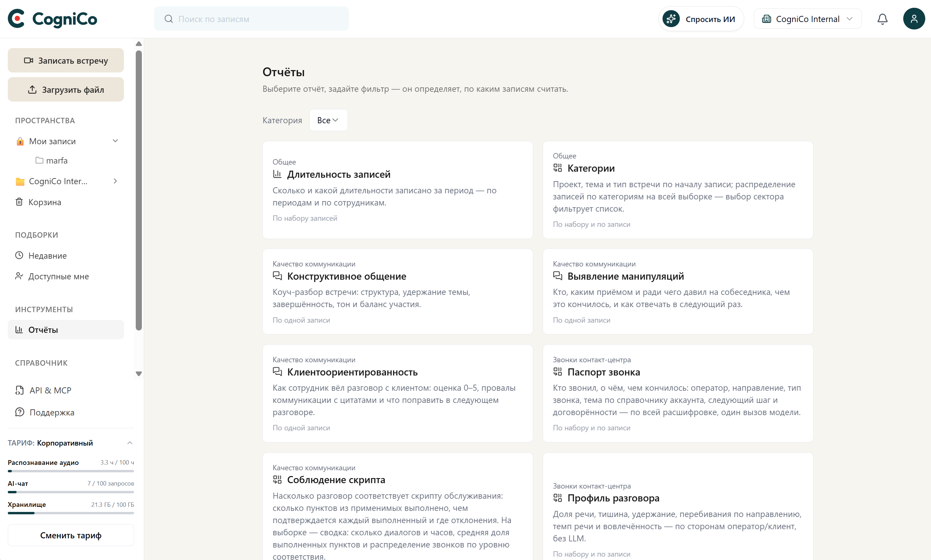Click the Спросить ИИ button

click(x=701, y=19)
